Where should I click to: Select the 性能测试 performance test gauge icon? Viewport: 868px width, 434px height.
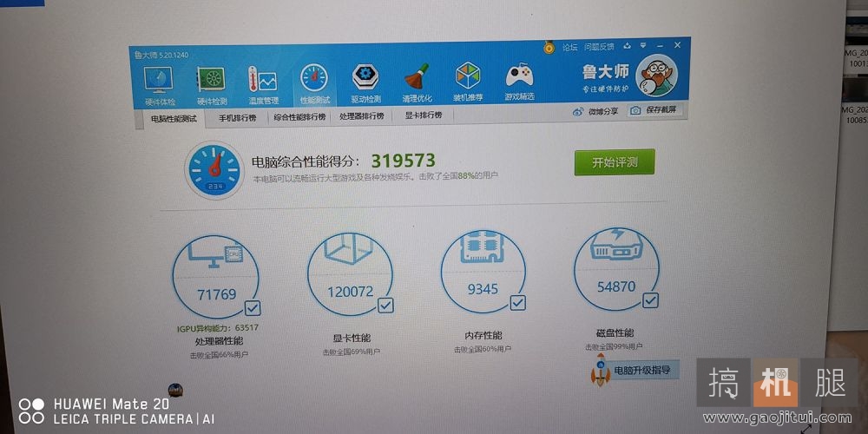pos(314,78)
